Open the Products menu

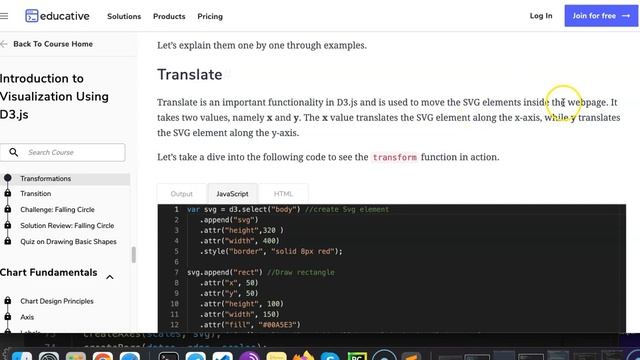(169, 16)
